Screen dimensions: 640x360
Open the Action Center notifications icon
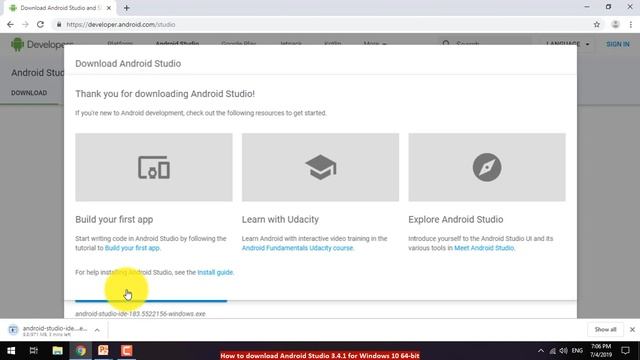[x=625, y=351]
